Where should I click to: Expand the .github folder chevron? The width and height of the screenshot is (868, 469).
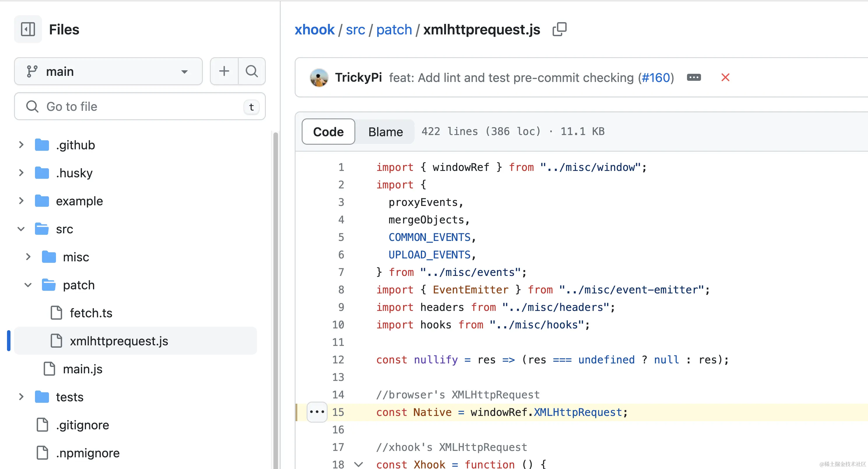pyautogui.click(x=21, y=145)
